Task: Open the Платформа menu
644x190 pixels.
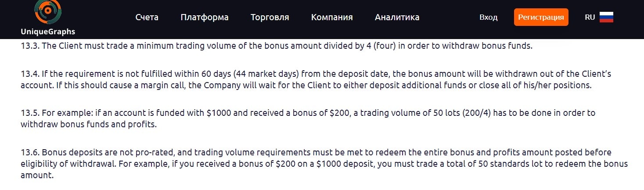Action: [x=204, y=18]
